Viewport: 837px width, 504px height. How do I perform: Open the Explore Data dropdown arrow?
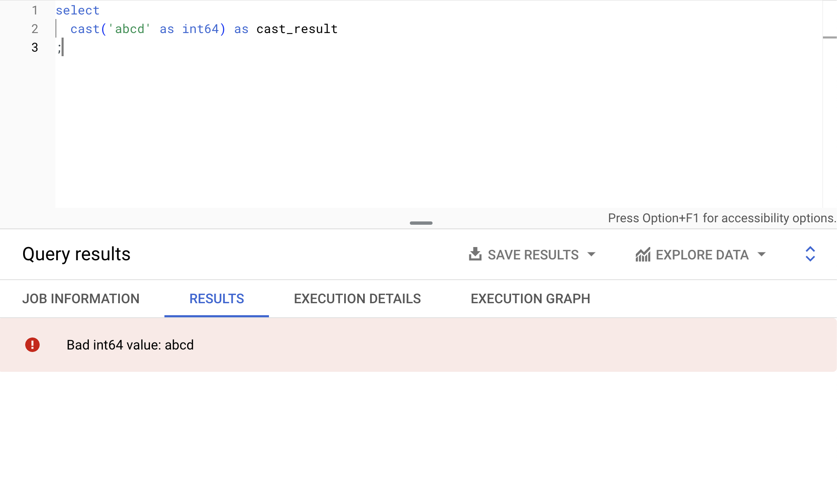click(x=761, y=254)
